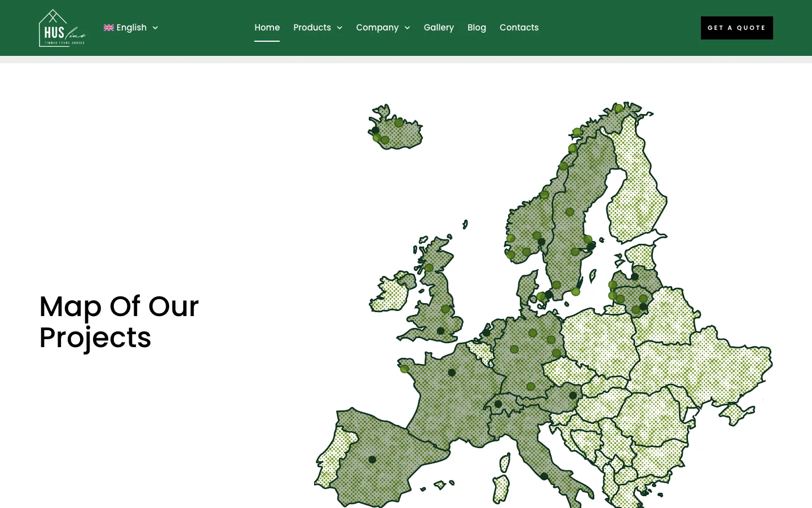Open the Blog link

coord(476,28)
